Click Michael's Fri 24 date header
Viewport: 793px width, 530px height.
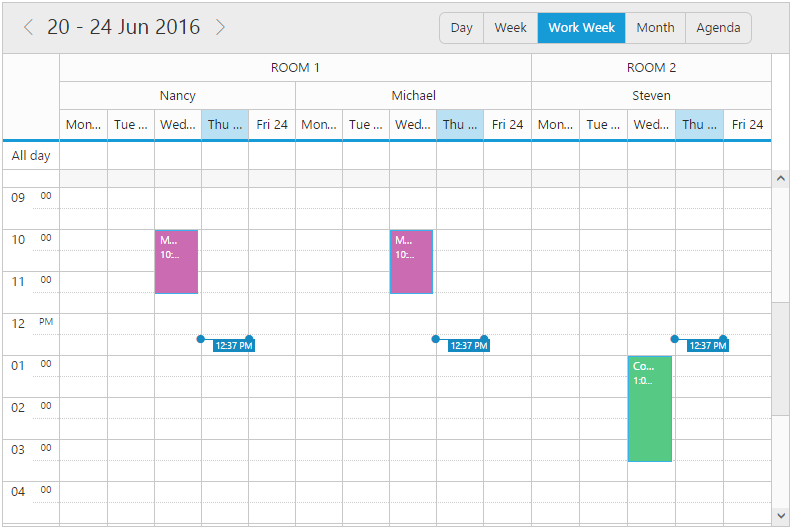pyautogui.click(x=507, y=125)
